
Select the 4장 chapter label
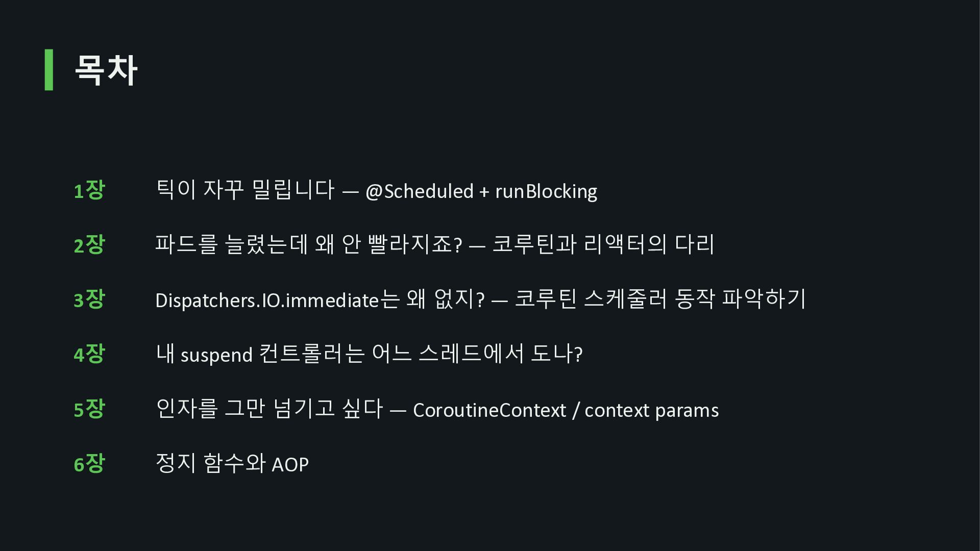[89, 354]
